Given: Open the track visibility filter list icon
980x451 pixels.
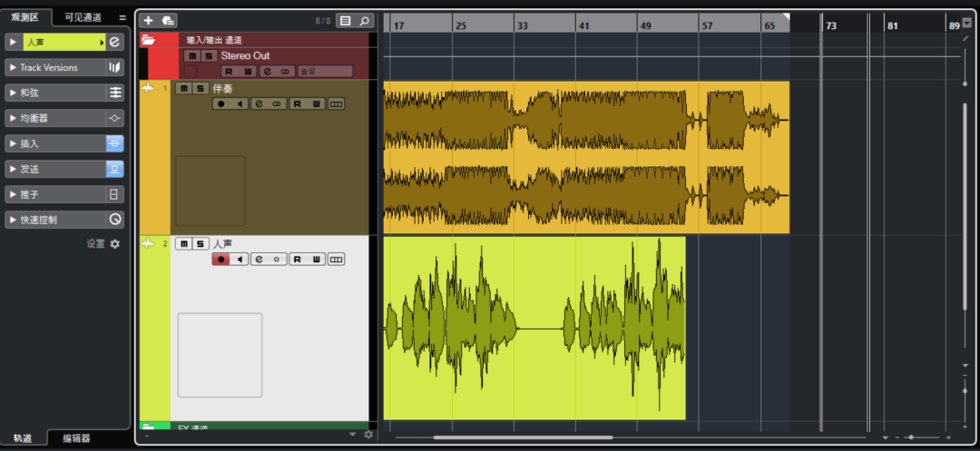Looking at the screenshot, I should (345, 21).
